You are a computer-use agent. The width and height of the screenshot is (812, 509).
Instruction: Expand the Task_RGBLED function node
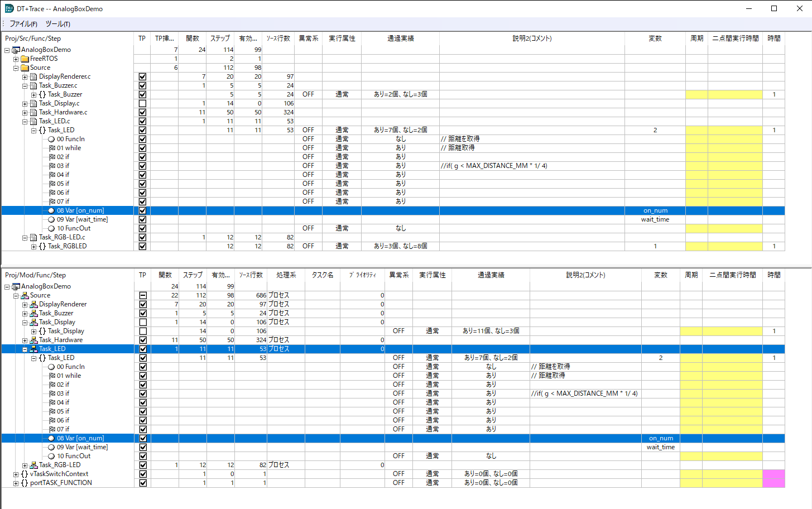point(33,246)
